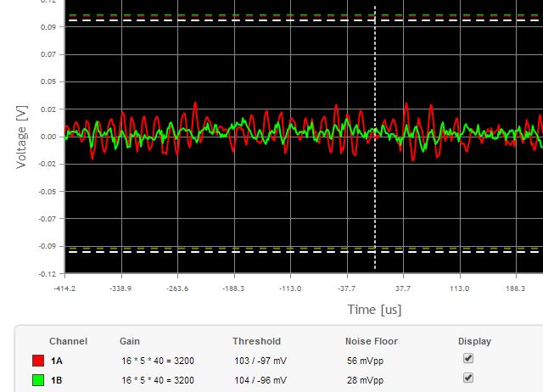The width and height of the screenshot is (543, 392).
Task: Click the Gain column header
Action: [x=131, y=341]
